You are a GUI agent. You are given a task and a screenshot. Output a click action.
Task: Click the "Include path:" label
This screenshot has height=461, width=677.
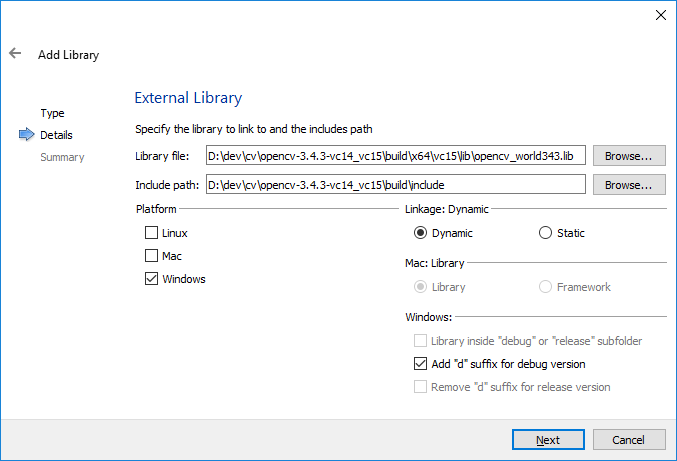coord(167,185)
